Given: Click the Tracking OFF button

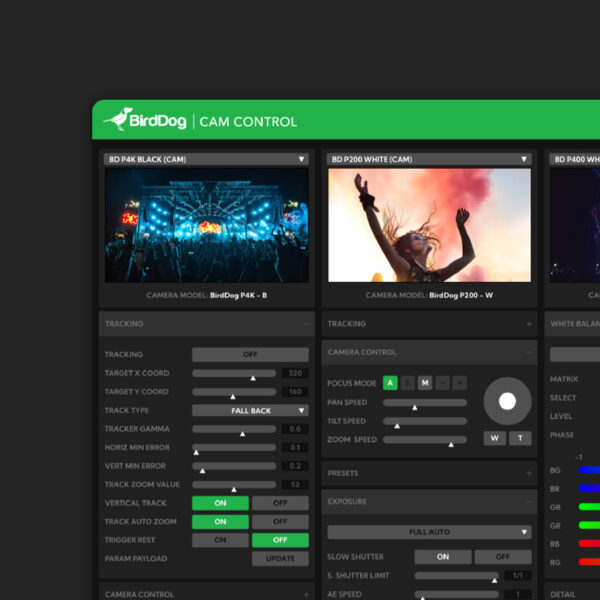Looking at the screenshot, I should point(250,354).
